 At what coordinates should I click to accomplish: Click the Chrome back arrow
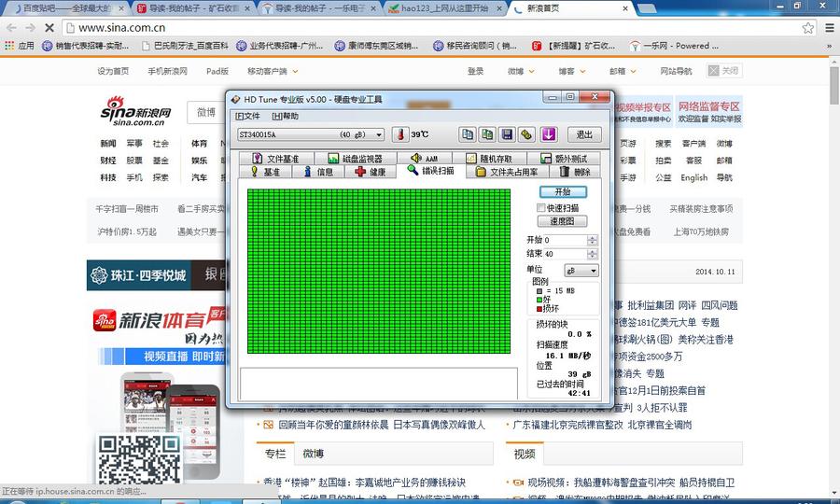pos(11,27)
